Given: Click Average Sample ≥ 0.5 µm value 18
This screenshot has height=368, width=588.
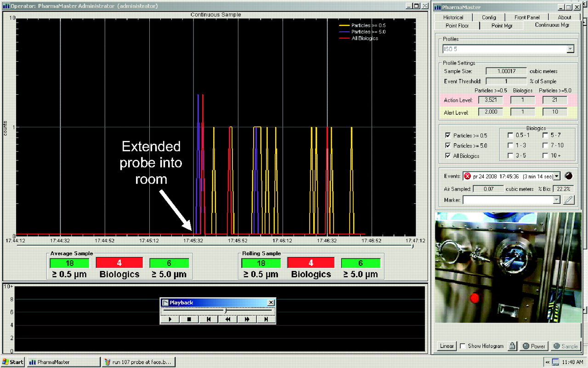Looking at the screenshot, I should [70, 263].
